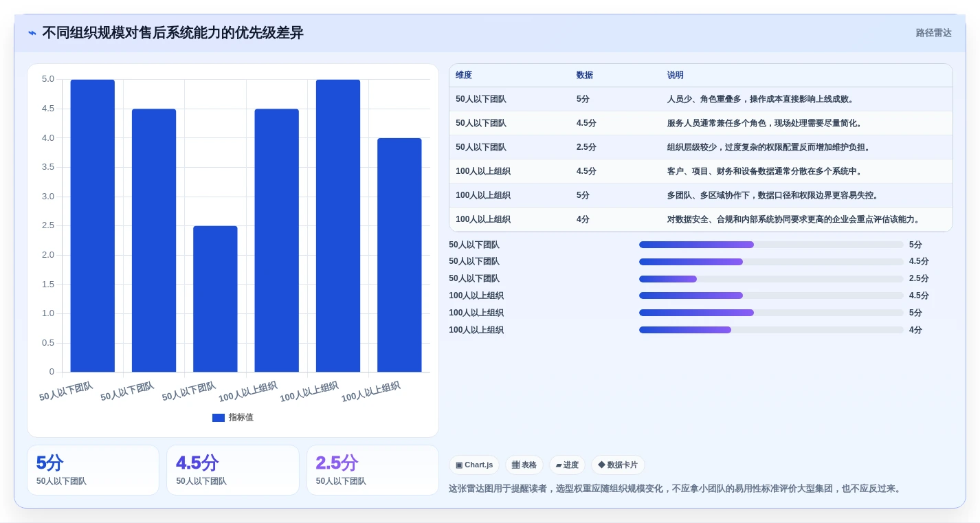The image size is (980, 523).
Task: Click the 100人以上组织 5分 progress bar
Action: 771,313
